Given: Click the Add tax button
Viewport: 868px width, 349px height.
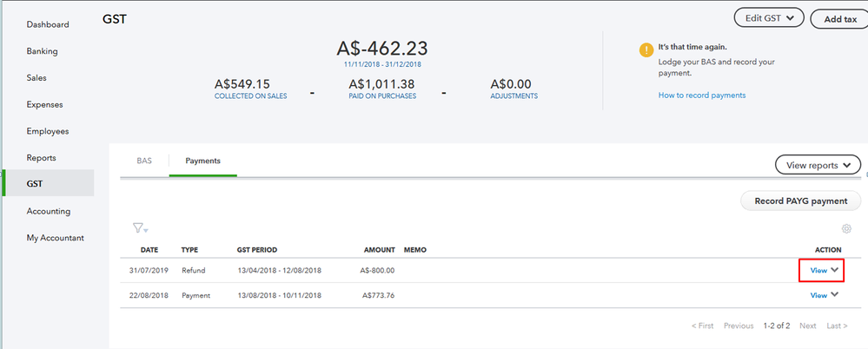Looking at the screenshot, I should point(838,19).
